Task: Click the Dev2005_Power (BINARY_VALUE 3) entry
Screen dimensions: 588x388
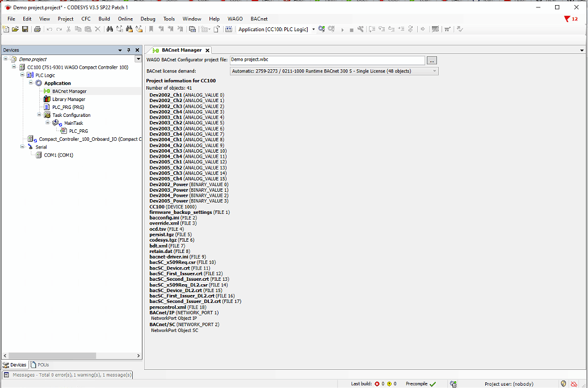Action: 188,201
